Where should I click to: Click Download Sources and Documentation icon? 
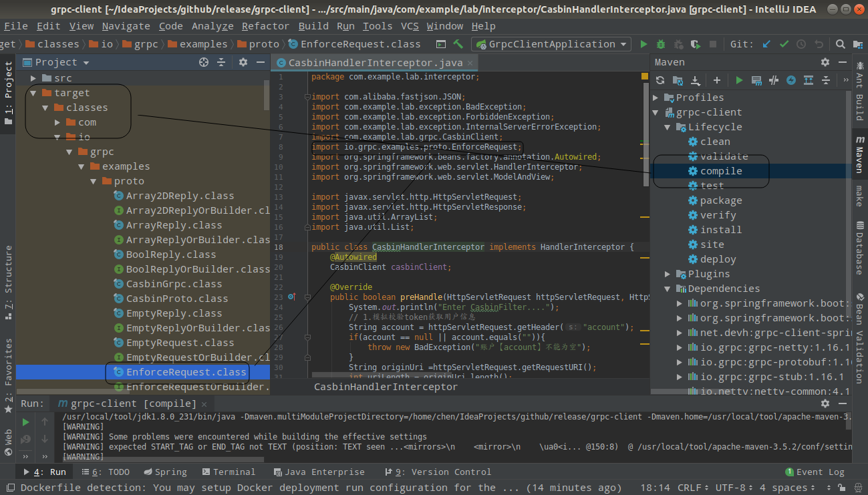[695, 80]
